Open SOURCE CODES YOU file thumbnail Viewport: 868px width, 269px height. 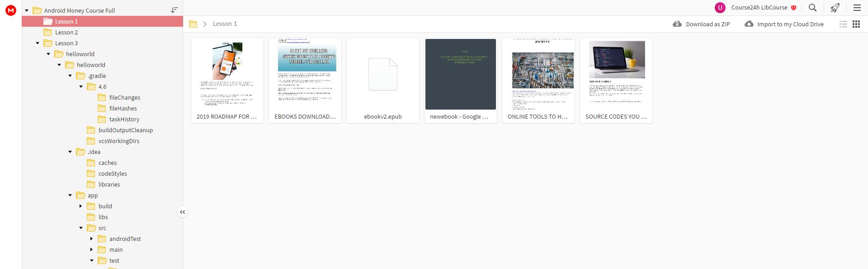tap(616, 81)
